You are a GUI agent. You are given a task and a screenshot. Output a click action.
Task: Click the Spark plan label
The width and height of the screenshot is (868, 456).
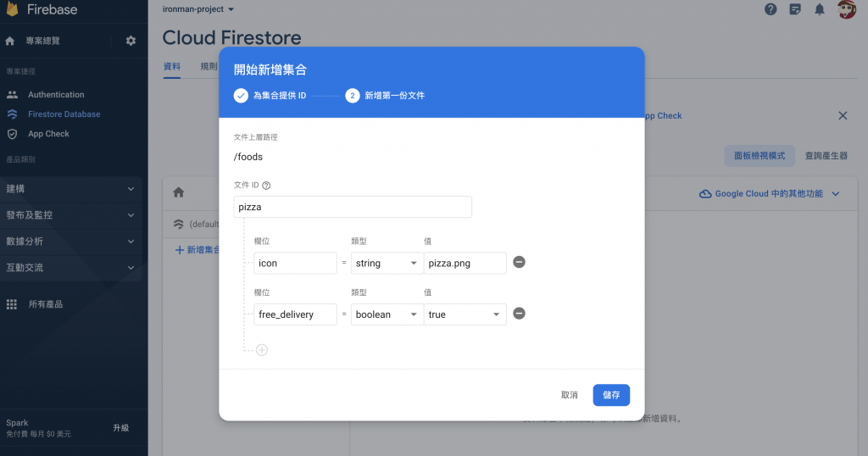tap(17, 423)
